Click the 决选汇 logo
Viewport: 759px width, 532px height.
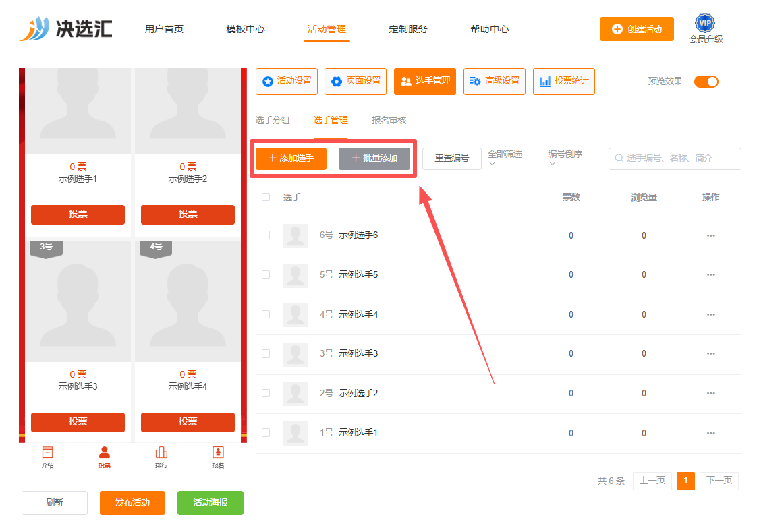point(66,28)
